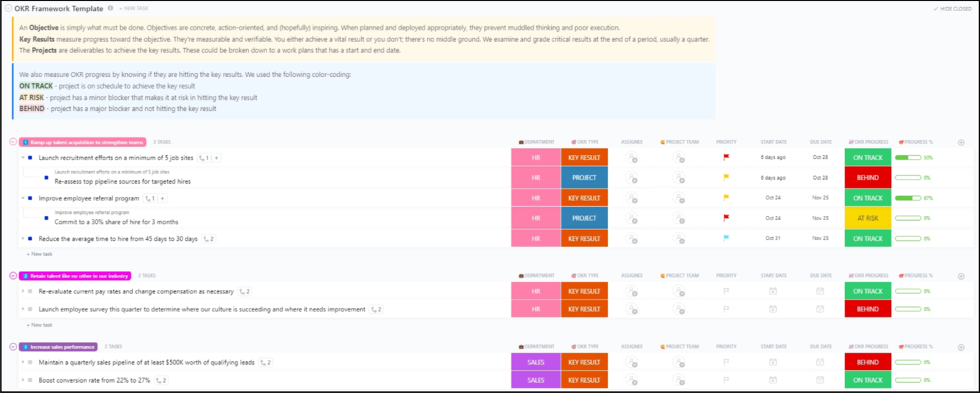Click status square of Launch employee survey
Image resolution: width=980 pixels, height=393 pixels.
[x=30, y=309]
